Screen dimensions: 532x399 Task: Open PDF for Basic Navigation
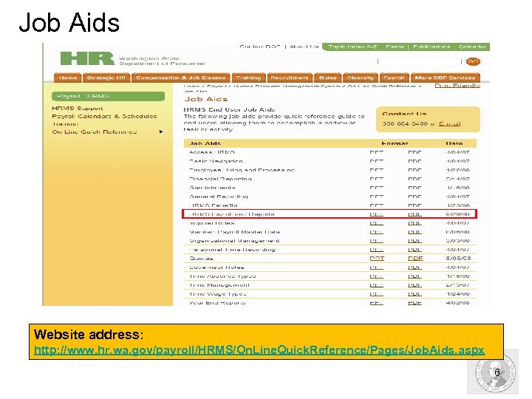coord(415,161)
